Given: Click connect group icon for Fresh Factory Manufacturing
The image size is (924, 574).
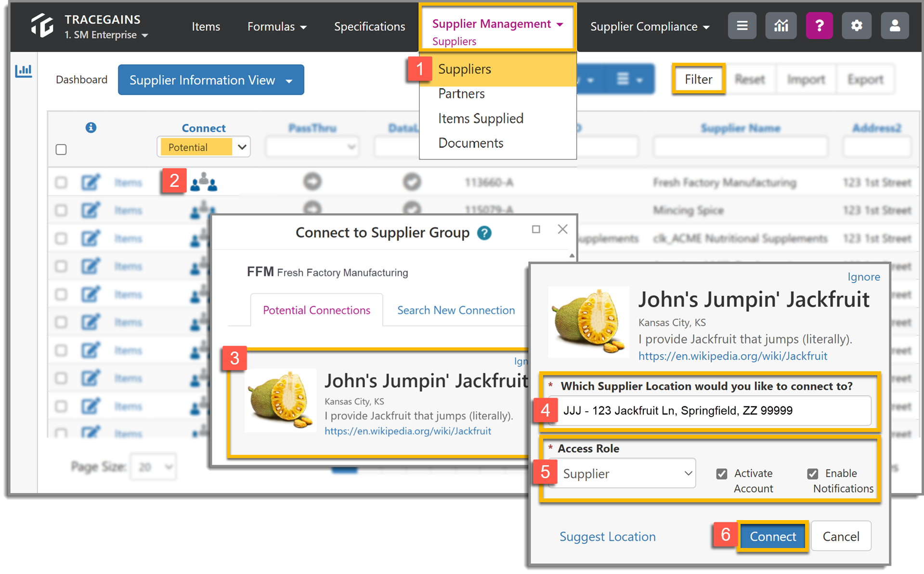Looking at the screenshot, I should tap(204, 183).
